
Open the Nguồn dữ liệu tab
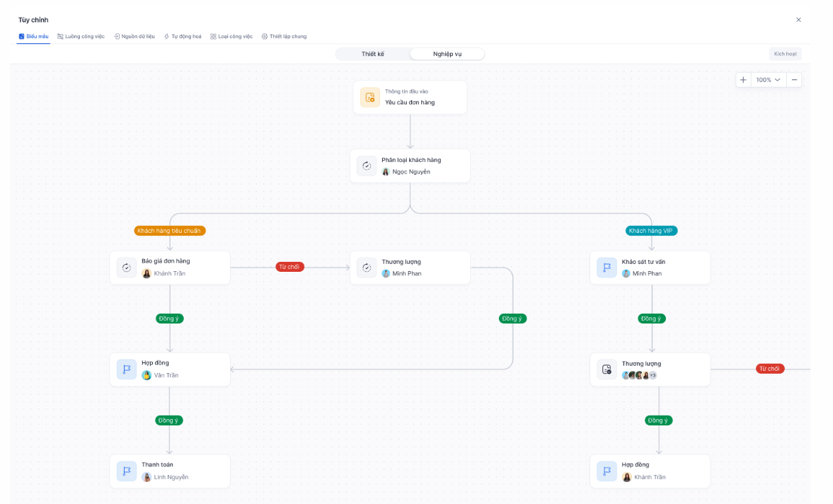(x=134, y=37)
